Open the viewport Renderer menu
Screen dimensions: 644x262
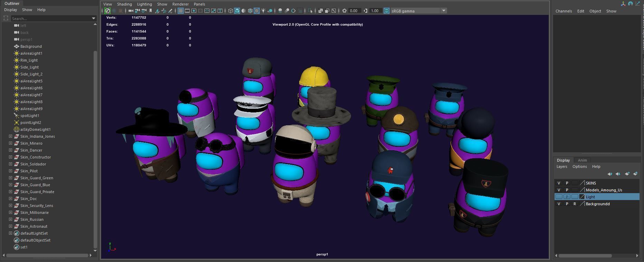click(180, 4)
